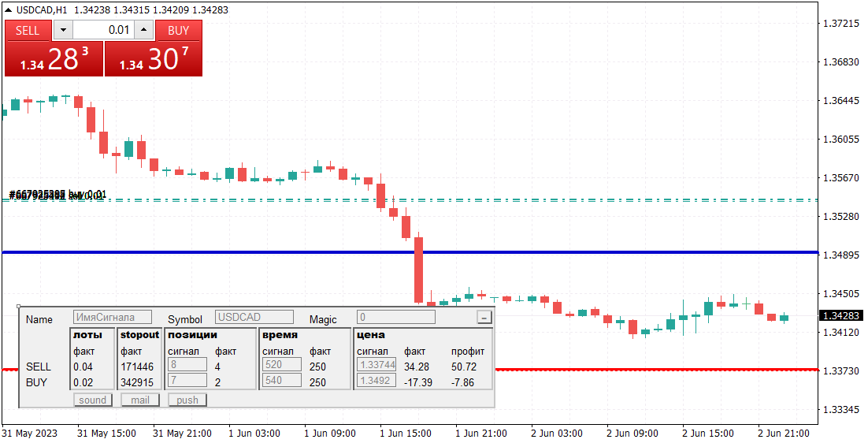Decrease volume with the down arrow
Viewport: 868px width, 443px height.
pyautogui.click(x=63, y=31)
